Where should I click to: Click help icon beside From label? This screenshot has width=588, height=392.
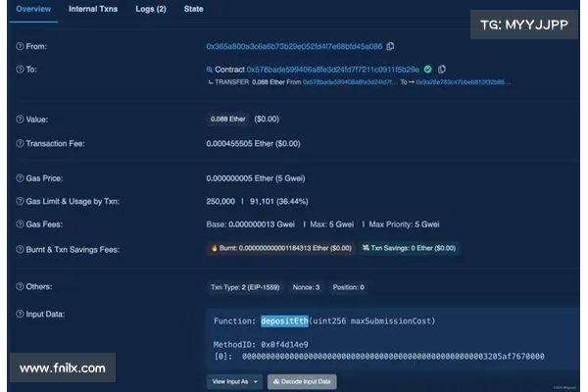(x=20, y=46)
